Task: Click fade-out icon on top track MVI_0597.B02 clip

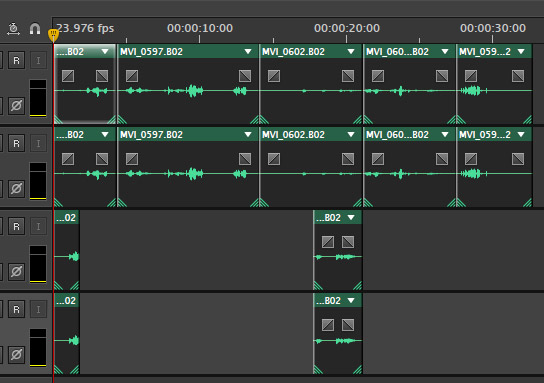Action: (245, 76)
